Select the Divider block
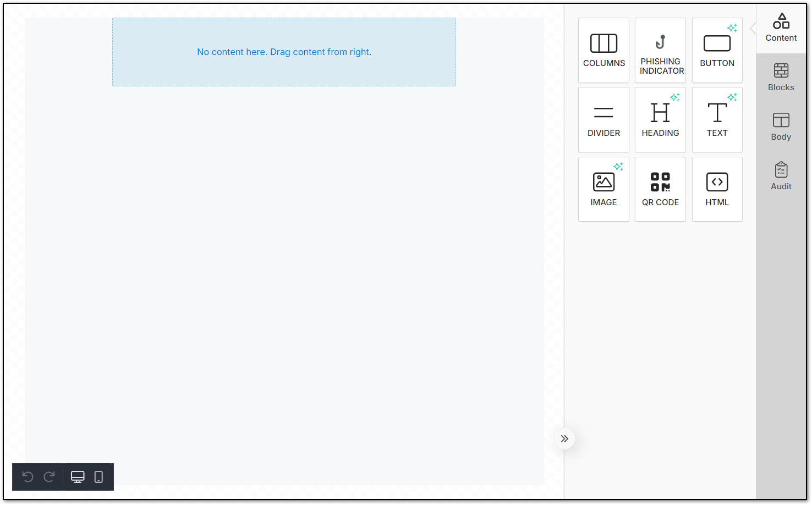Screen dimensions: 812x505 tap(603, 119)
